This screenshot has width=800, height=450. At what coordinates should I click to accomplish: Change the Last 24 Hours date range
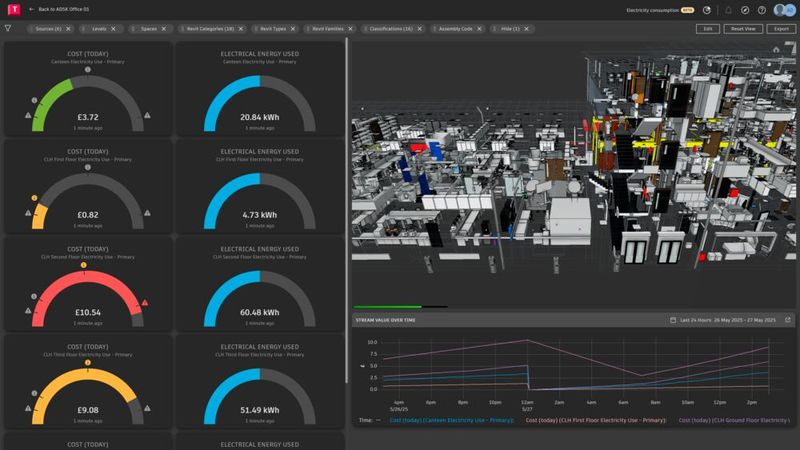click(728, 320)
